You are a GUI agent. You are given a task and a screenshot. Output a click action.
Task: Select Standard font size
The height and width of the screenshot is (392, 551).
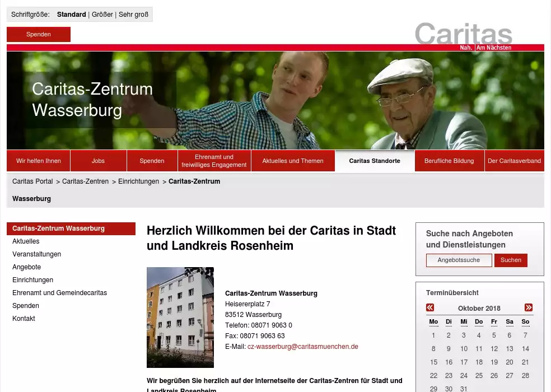click(x=71, y=15)
